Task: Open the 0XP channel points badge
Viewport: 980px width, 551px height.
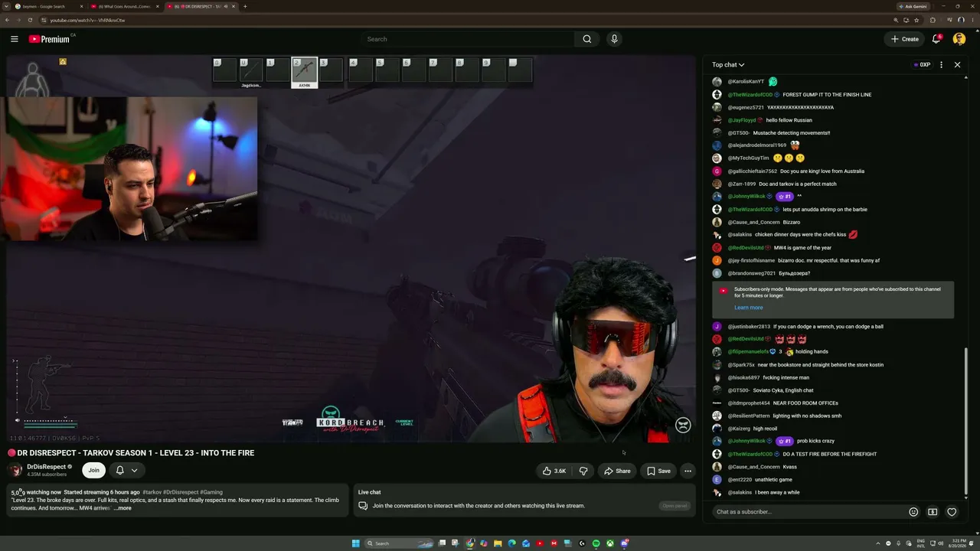Action: [922, 65]
